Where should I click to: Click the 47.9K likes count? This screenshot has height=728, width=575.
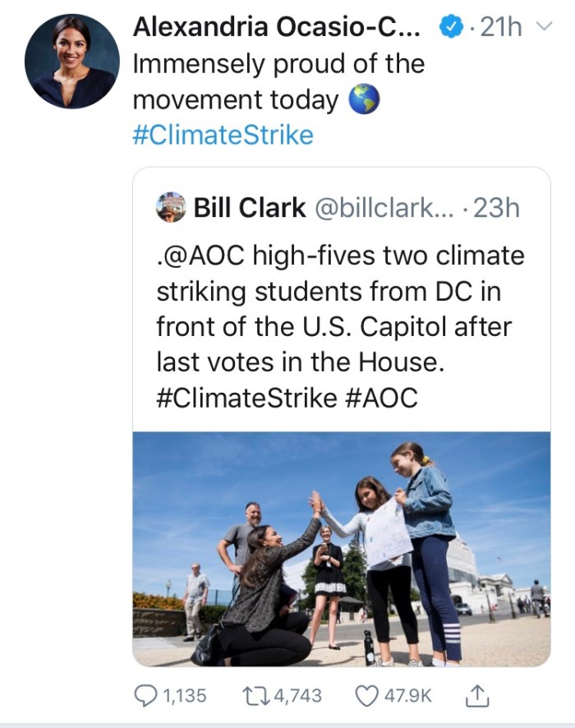click(x=408, y=695)
